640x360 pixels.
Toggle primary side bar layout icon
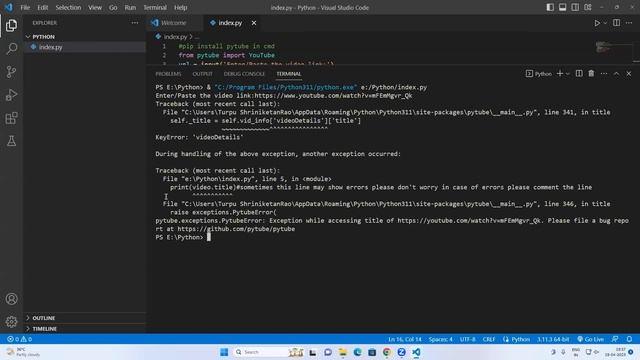click(550, 7)
